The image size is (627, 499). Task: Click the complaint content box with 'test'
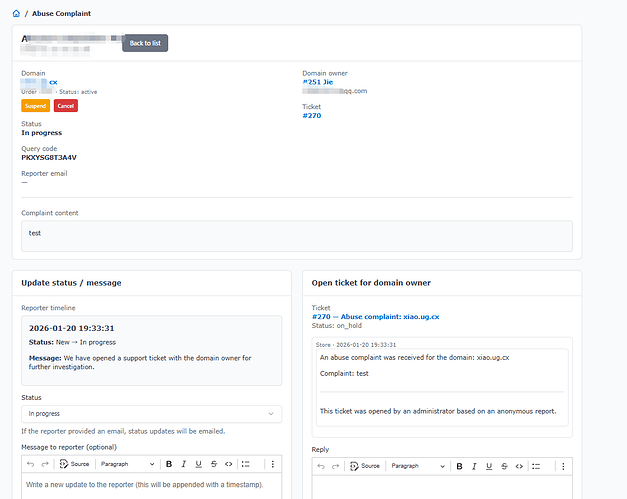297,236
